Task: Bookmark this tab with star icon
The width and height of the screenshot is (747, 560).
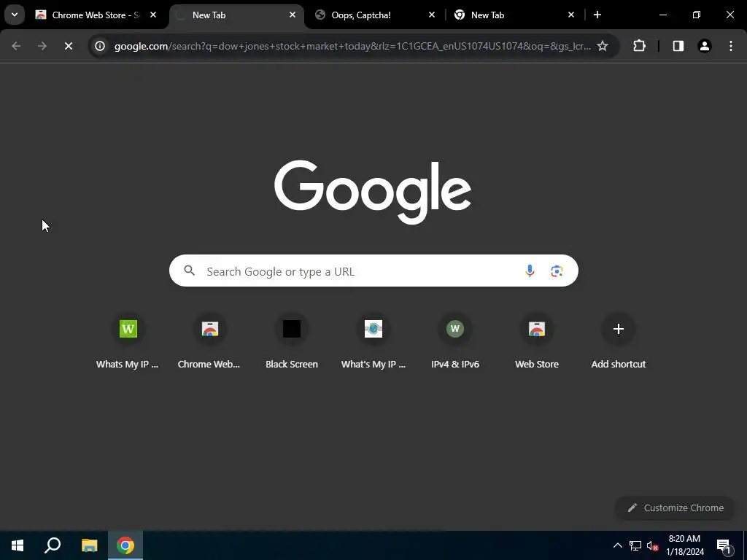Action: (603, 46)
